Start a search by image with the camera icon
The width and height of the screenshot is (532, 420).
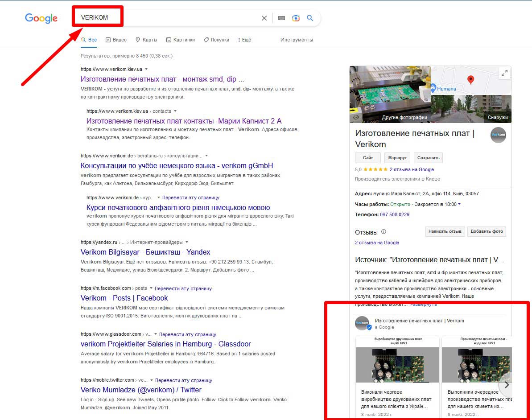pyautogui.click(x=296, y=18)
